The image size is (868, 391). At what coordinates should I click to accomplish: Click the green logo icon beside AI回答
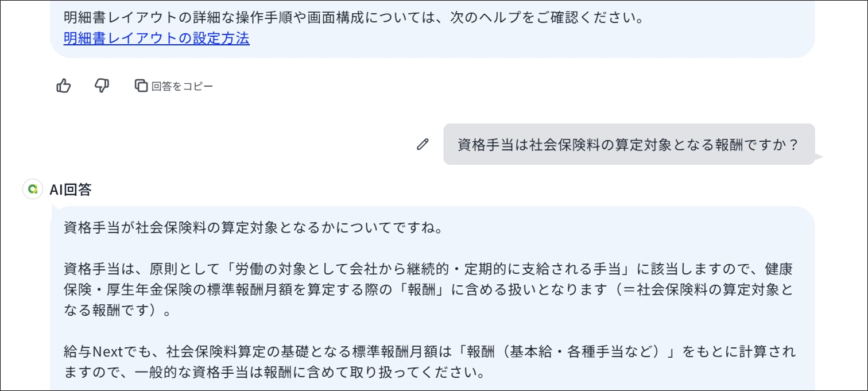pos(33,189)
